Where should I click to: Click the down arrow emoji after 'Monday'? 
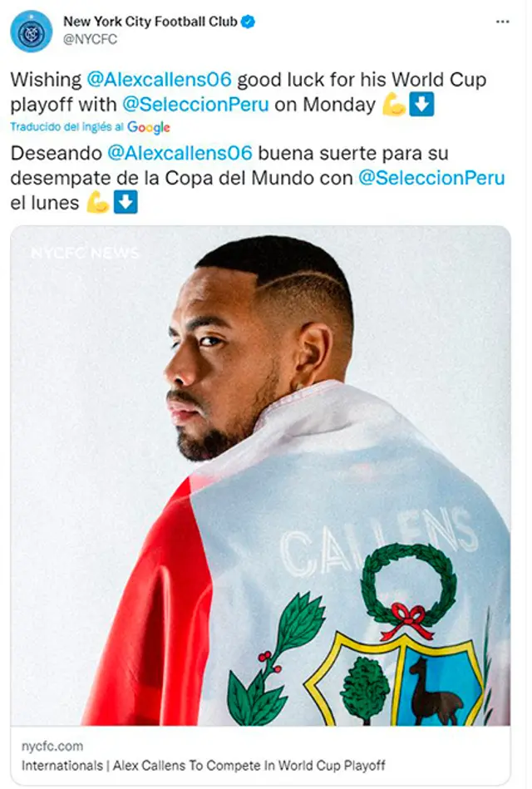pyautogui.click(x=421, y=105)
